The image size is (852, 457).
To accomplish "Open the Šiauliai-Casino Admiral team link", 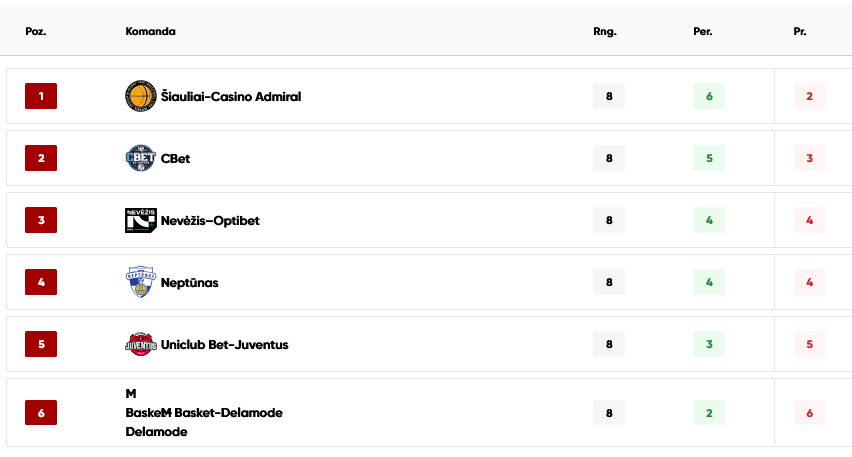I will point(231,97).
